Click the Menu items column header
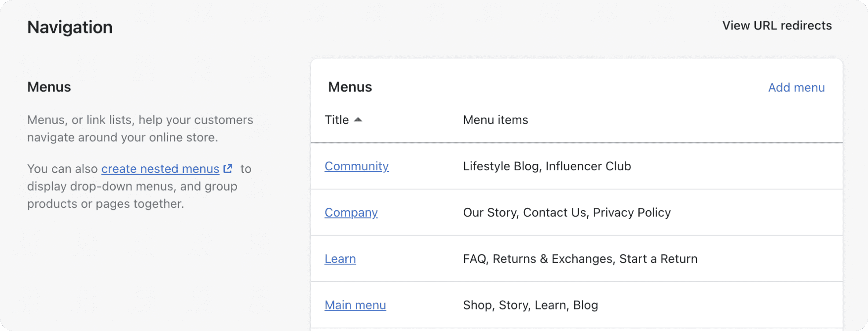This screenshot has width=868, height=331. pos(495,120)
